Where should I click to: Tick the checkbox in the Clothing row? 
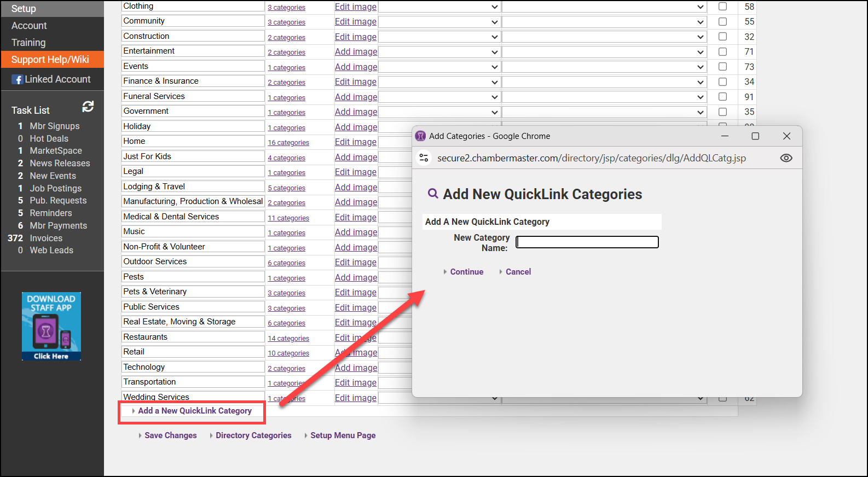click(x=722, y=7)
